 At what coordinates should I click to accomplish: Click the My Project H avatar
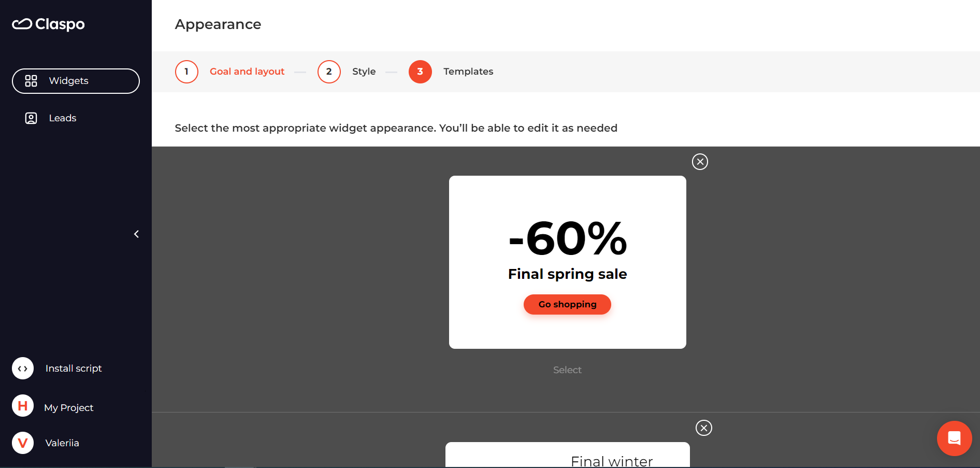point(23,406)
